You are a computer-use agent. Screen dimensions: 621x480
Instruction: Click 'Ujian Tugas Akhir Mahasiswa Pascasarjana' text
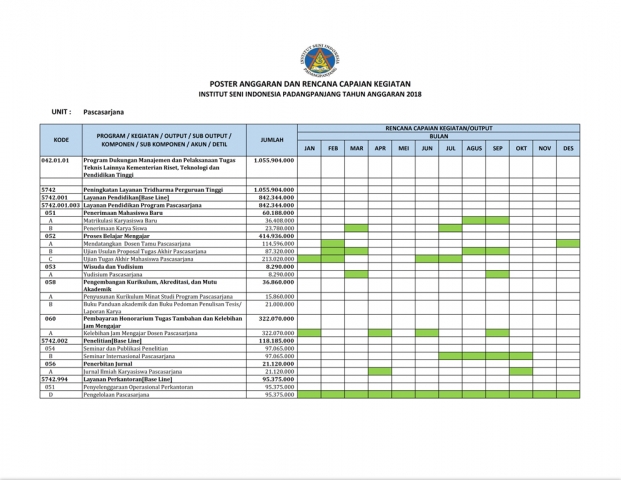(138, 259)
